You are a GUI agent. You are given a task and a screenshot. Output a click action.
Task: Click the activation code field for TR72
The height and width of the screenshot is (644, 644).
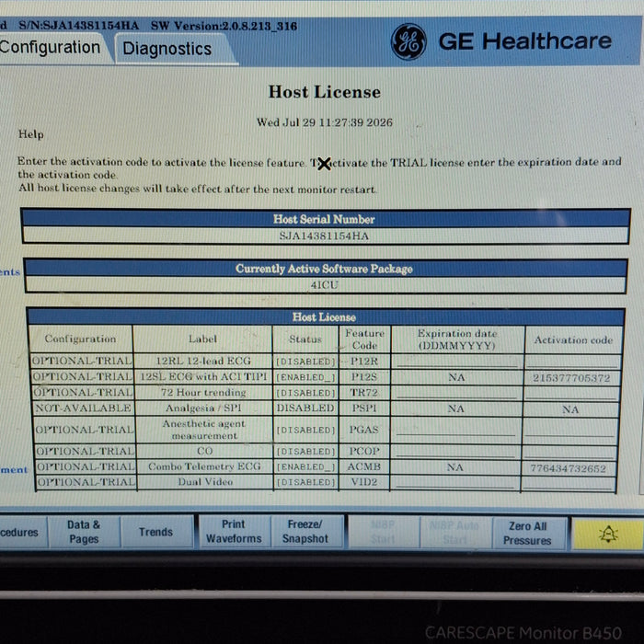571,394
